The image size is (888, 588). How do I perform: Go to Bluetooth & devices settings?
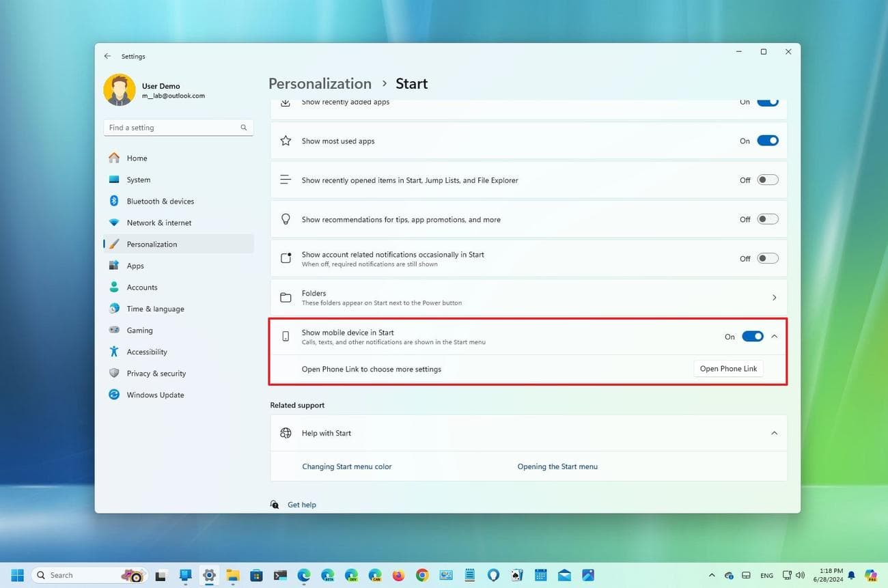click(178, 201)
